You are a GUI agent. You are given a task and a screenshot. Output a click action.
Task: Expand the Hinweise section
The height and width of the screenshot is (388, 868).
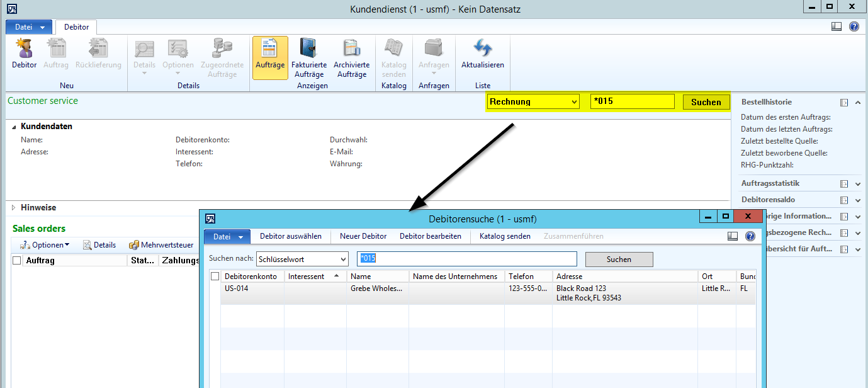[x=14, y=207]
